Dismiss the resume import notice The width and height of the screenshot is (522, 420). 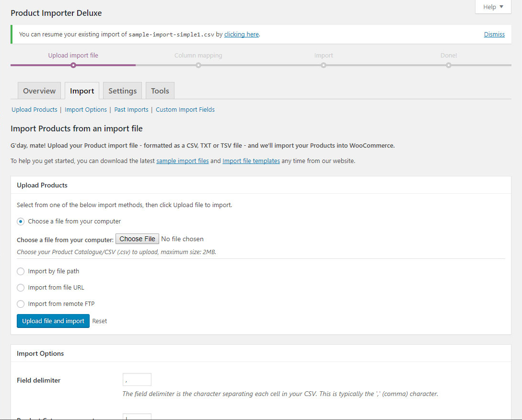click(494, 35)
